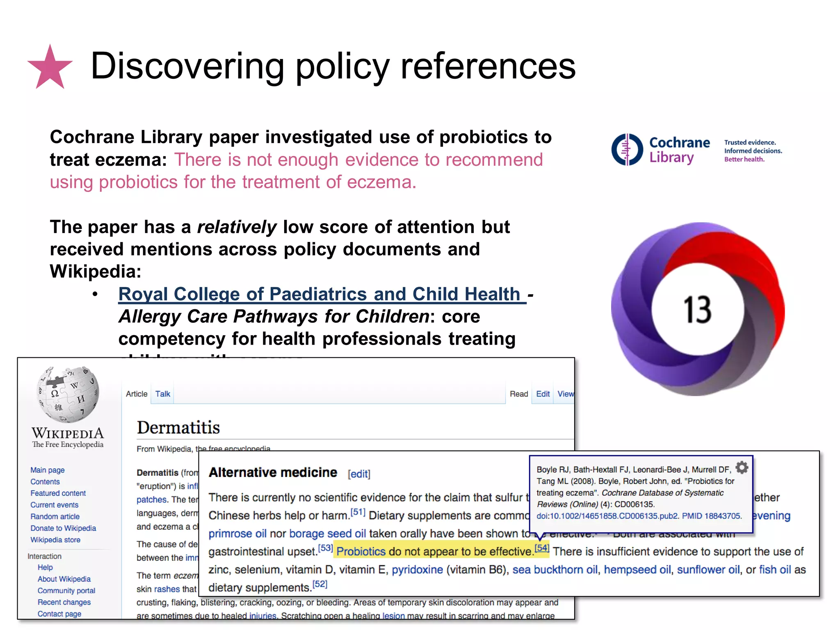
Task: Open the borage seed oil link
Action: 327,534
